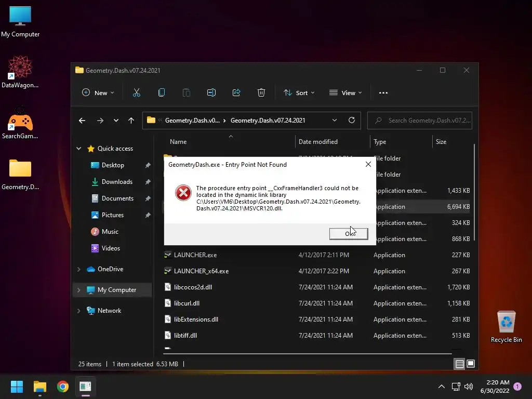This screenshot has height=399, width=532.
Task: Launch Google Chrome from taskbar
Action: (63, 387)
